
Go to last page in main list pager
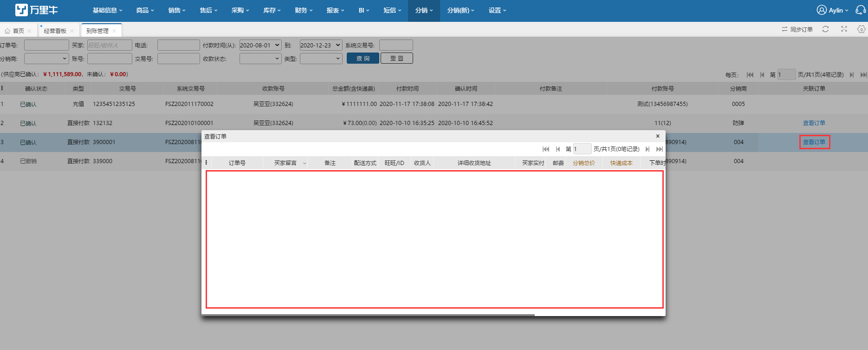(x=863, y=74)
